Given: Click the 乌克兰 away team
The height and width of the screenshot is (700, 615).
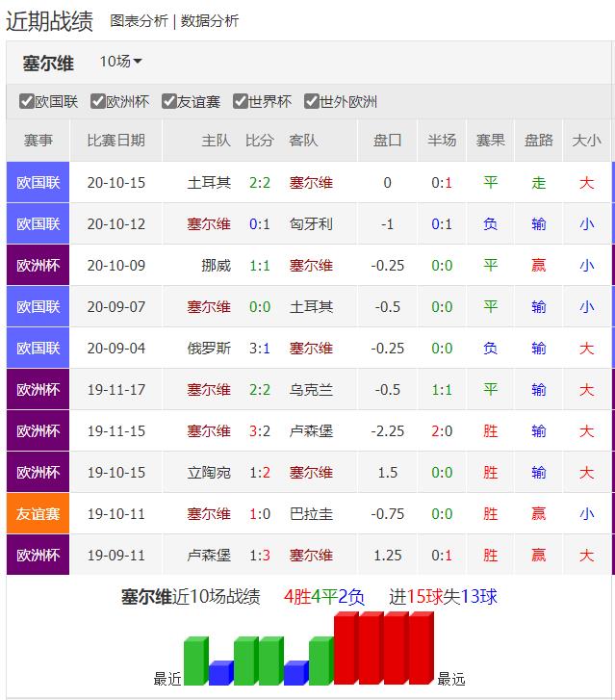Looking at the screenshot, I should coord(311,390).
